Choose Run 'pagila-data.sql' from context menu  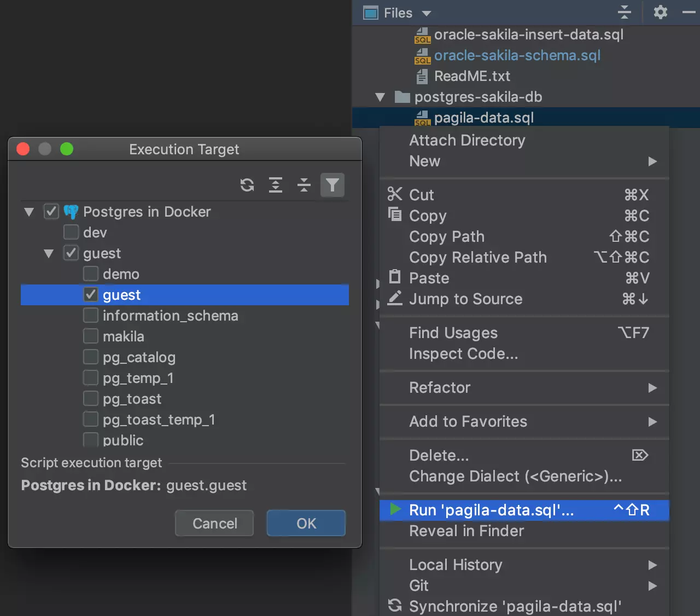(x=491, y=510)
